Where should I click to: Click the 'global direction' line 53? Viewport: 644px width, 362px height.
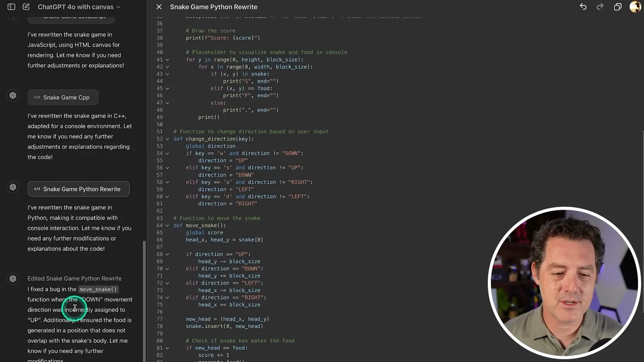(211, 146)
